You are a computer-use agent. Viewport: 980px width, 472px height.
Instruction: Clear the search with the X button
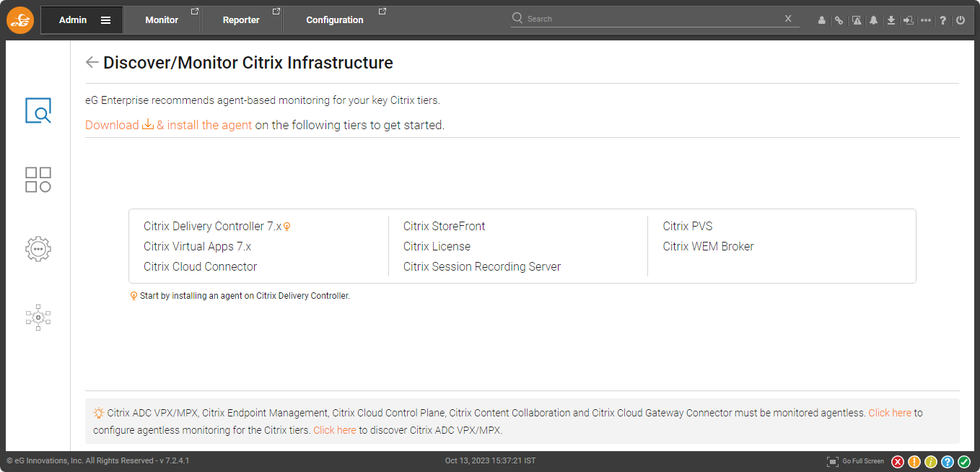[x=788, y=19]
